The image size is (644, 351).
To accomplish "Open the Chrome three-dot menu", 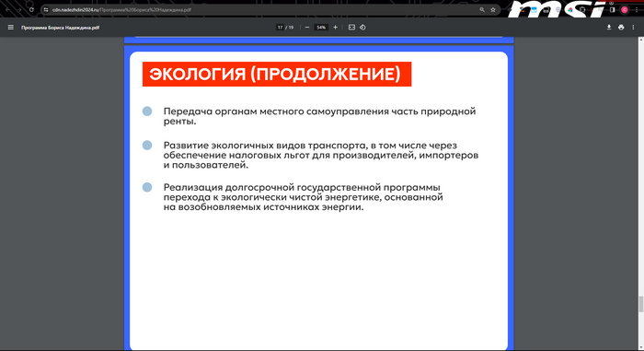I will 637,10.
